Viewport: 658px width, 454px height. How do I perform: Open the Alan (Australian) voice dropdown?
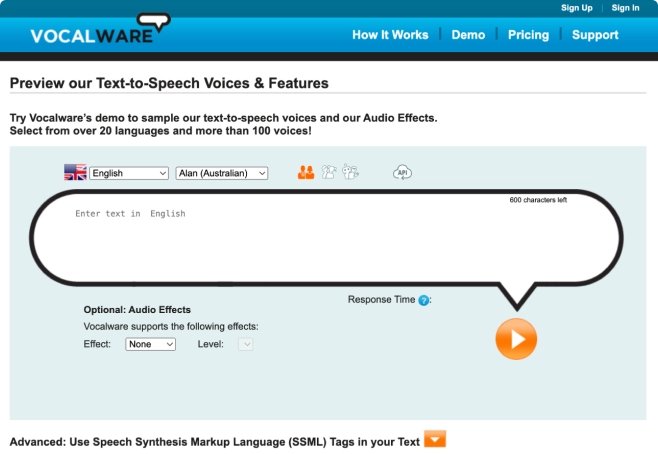point(222,173)
